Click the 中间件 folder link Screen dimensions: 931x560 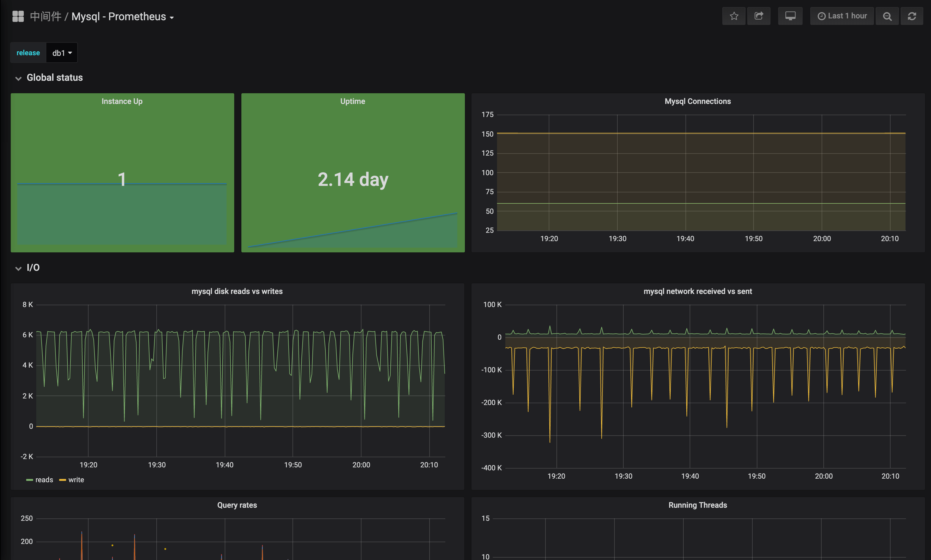coord(45,17)
